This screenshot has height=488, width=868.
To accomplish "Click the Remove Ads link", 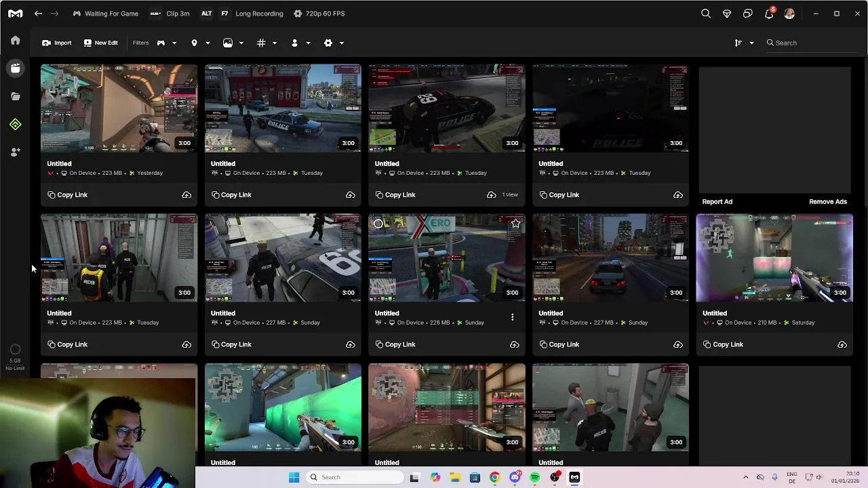I will [x=828, y=202].
